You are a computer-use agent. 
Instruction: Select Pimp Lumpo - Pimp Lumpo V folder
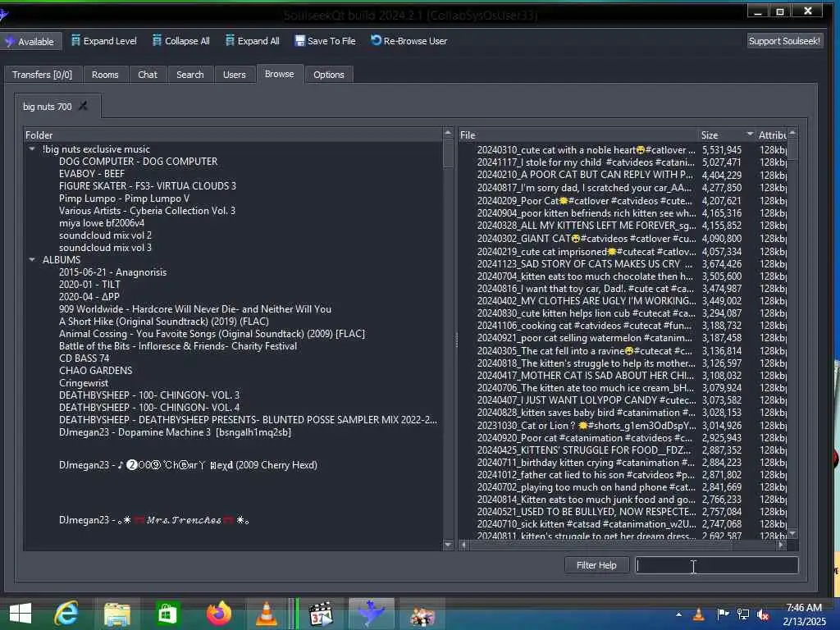coord(125,199)
